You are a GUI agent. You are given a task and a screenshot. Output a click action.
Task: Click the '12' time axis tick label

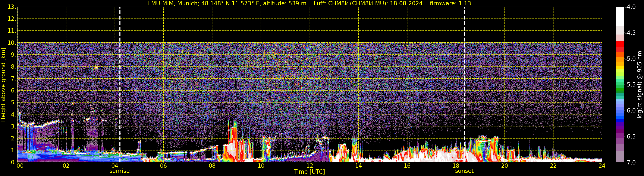(x=310, y=166)
